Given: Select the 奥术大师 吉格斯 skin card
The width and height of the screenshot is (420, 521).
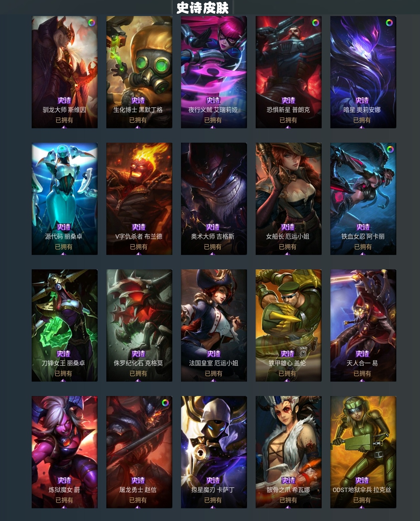Looking at the screenshot, I should pos(214,199).
